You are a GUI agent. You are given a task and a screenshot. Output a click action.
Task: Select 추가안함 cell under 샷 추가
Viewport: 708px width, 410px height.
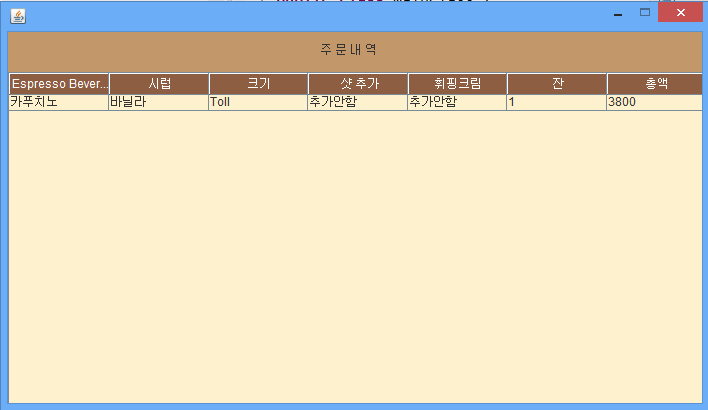tap(358, 102)
